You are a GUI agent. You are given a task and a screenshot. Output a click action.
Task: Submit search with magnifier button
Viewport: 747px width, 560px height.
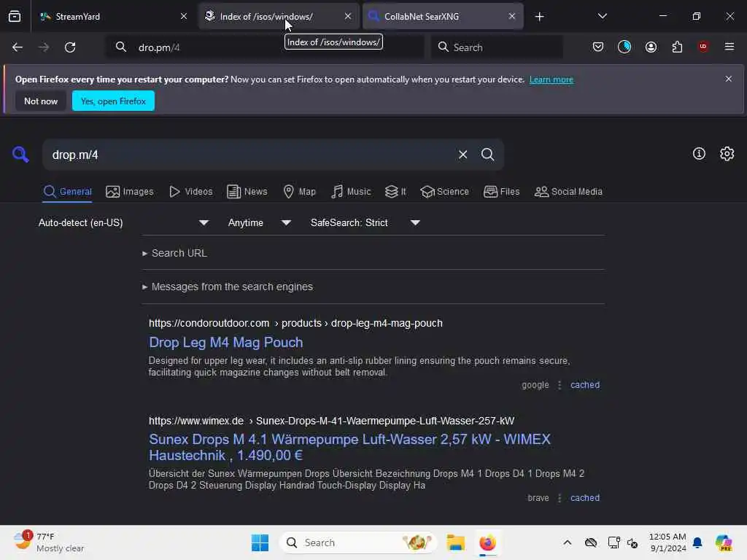[487, 155]
